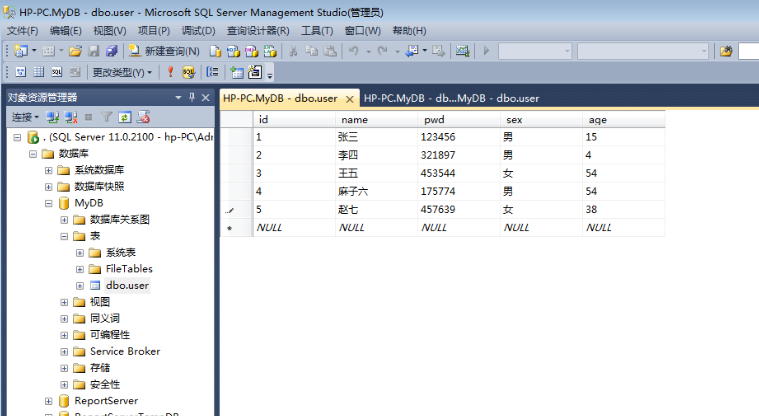The image size is (759, 416).
Task: Click the Object Explorer refresh icon
Action: point(125,117)
